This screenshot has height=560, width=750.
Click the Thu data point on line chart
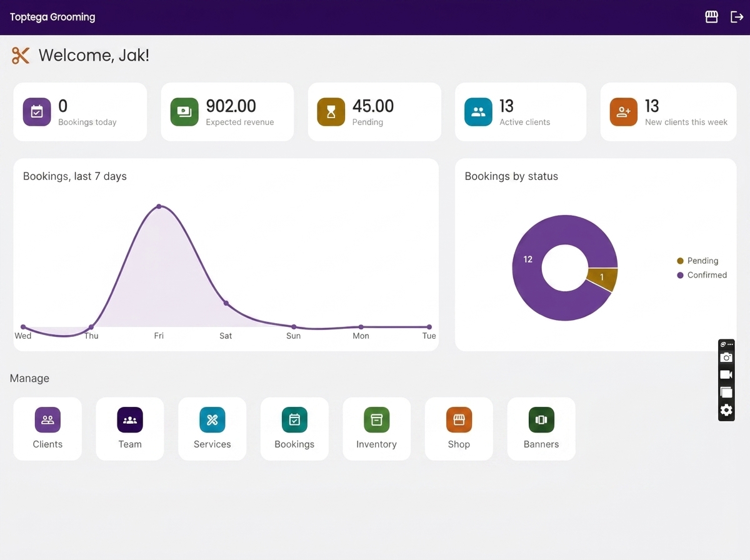[x=91, y=327]
